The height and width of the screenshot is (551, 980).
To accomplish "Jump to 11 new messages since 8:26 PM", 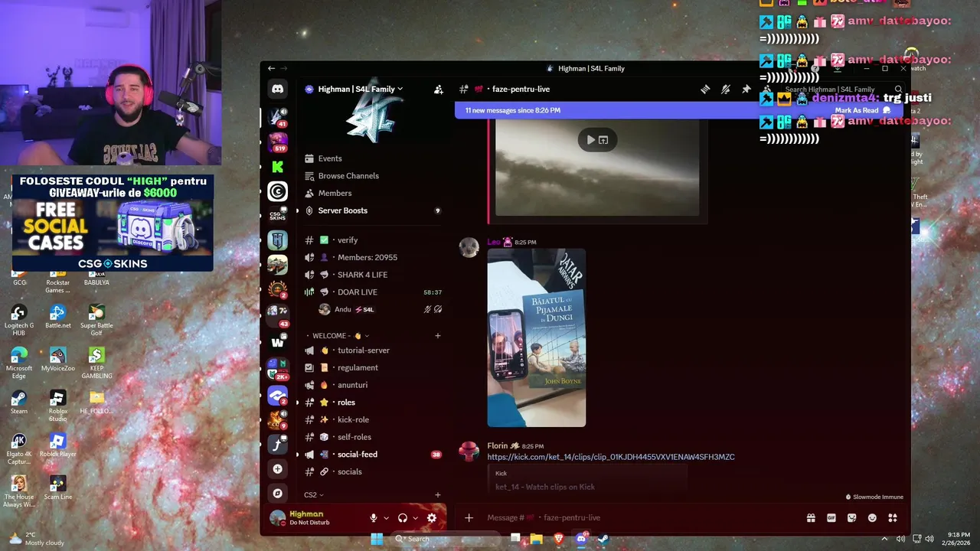I will click(513, 110).
